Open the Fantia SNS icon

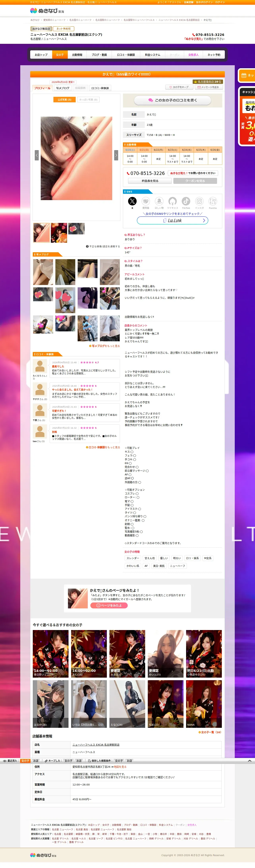[213, 201]
